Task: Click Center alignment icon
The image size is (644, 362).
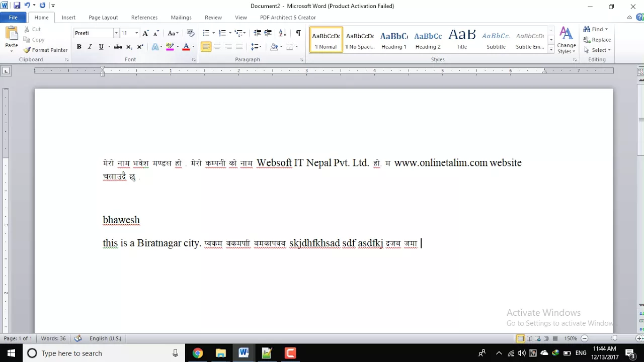Action: click(217, 47)
